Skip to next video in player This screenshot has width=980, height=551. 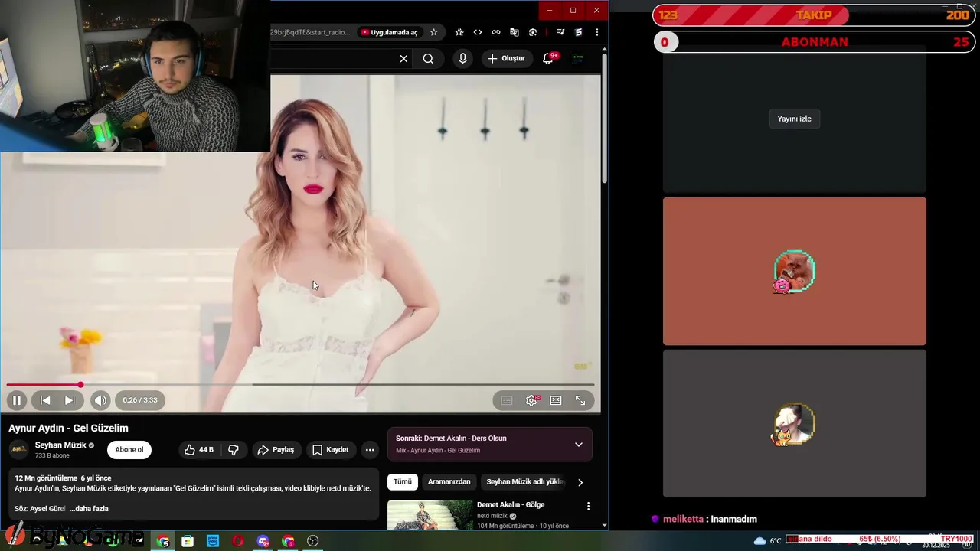click(x=70, y=400)
